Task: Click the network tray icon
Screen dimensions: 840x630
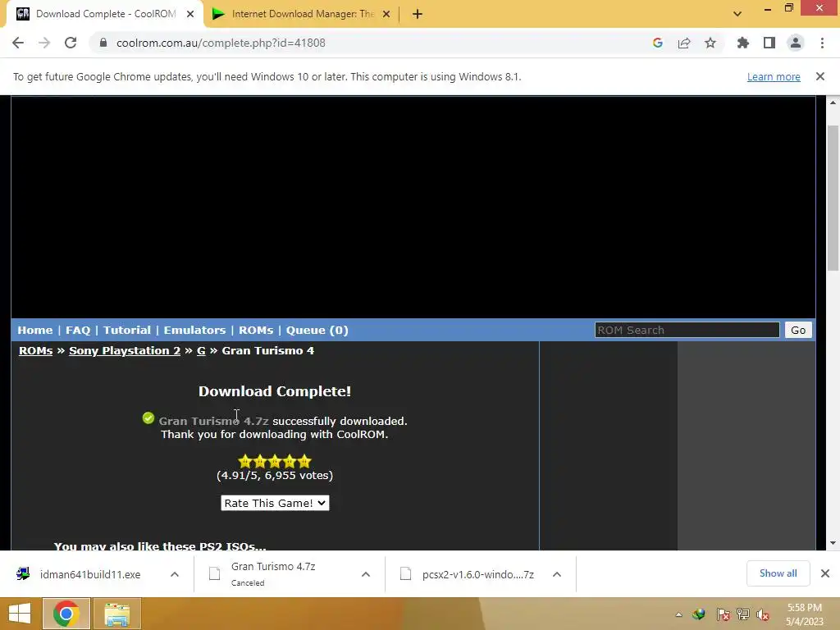Action: (742, 614)
